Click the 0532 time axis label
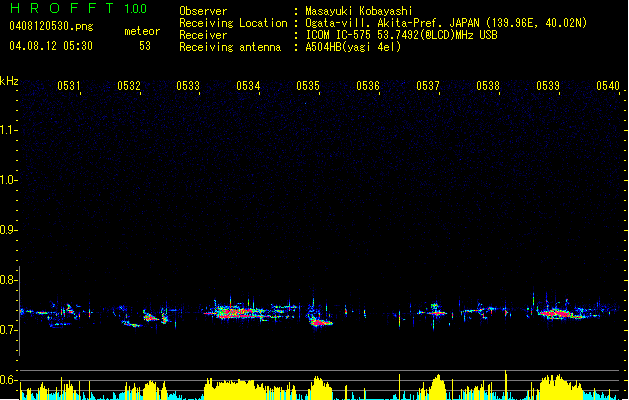The width and height of the screenshot is (629, 400). 129,86
